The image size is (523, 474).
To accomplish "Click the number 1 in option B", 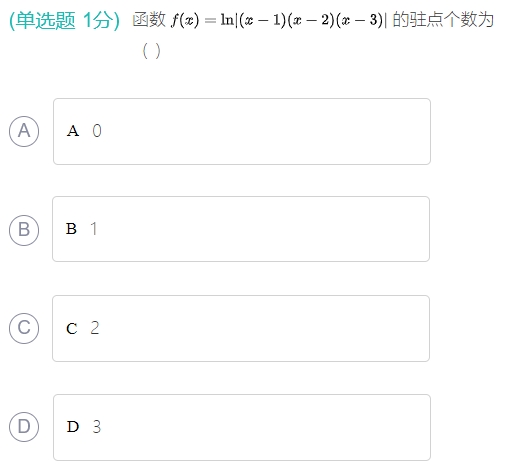I will click(x=94, y=229).
